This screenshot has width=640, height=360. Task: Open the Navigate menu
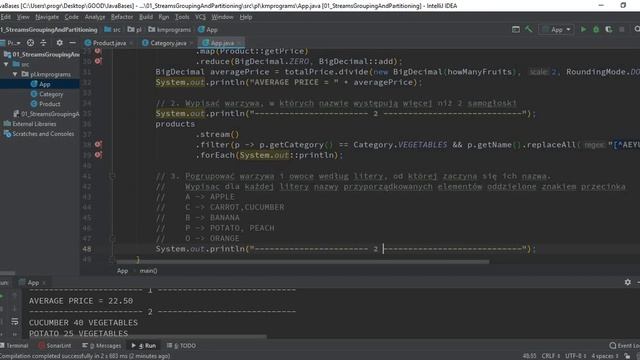click(x=47, y=17)
